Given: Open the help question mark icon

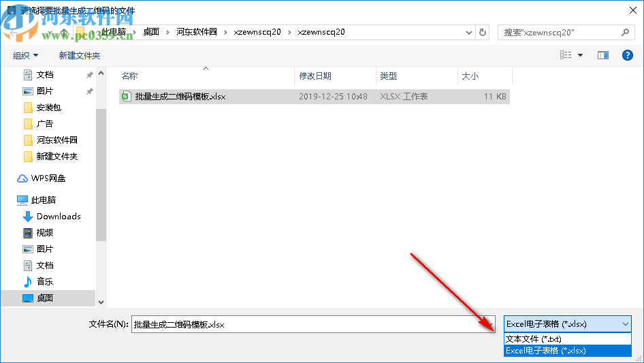Looking at the screenshot, I should click(x=627, y=55).
